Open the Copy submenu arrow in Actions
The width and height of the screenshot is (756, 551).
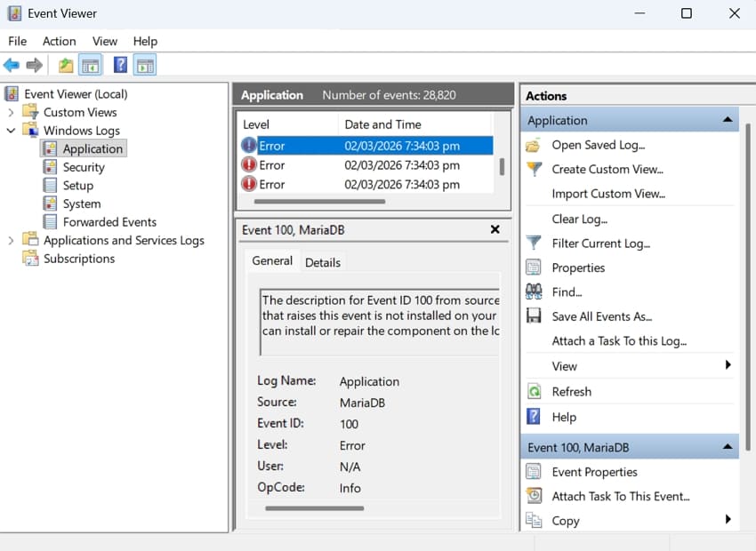point(728,519)
